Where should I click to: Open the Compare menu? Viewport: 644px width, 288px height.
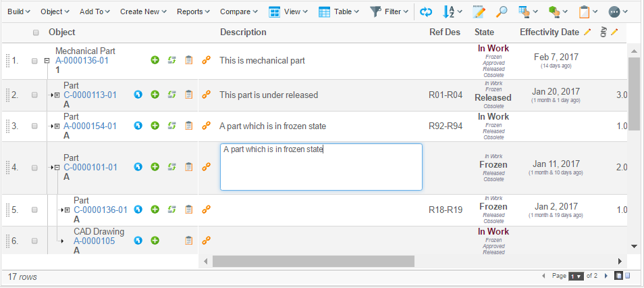(238, 11)
